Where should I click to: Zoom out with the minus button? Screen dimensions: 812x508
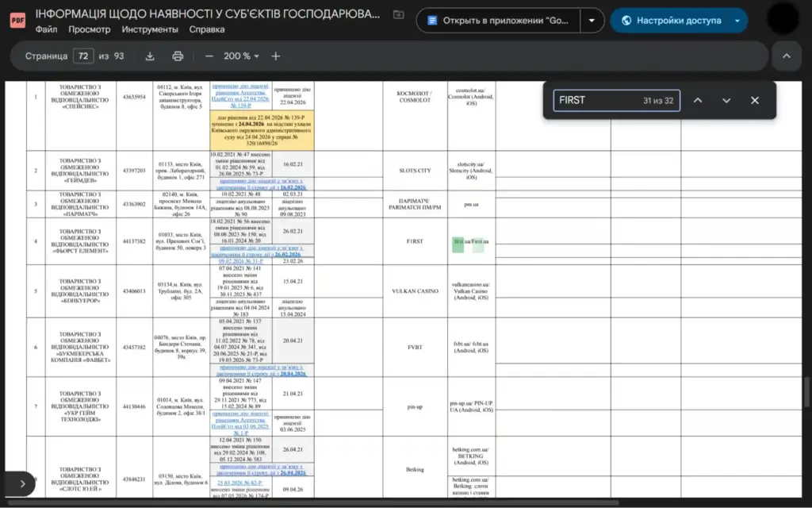209,56
